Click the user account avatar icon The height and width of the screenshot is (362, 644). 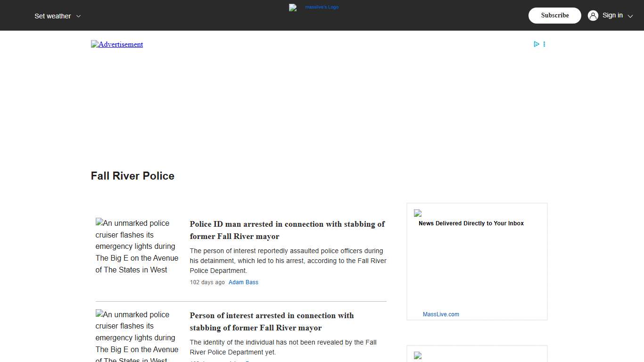(x=593, y=15)
